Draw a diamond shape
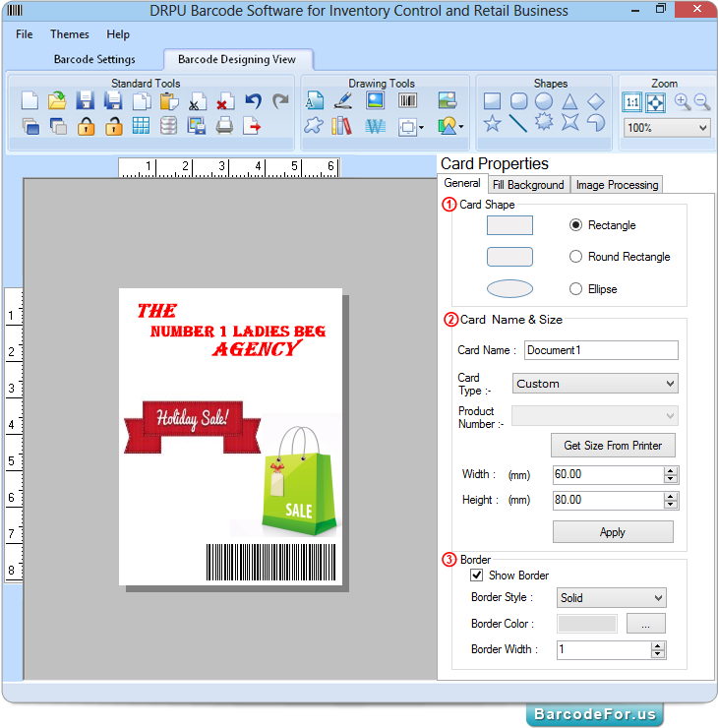Viewport: 718px width, 728px height. tap(596, 101)
